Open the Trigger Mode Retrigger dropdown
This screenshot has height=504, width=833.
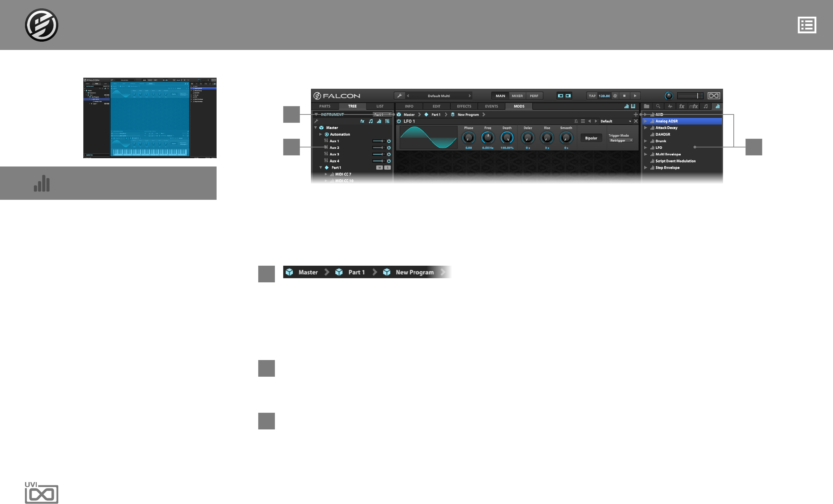[621, 140]
